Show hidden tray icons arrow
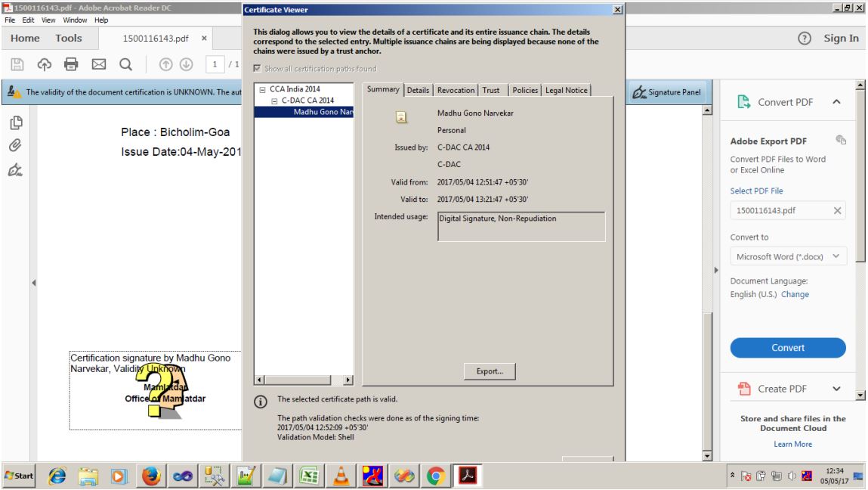This screenshot has width=868, height=490. coord(732,476)
